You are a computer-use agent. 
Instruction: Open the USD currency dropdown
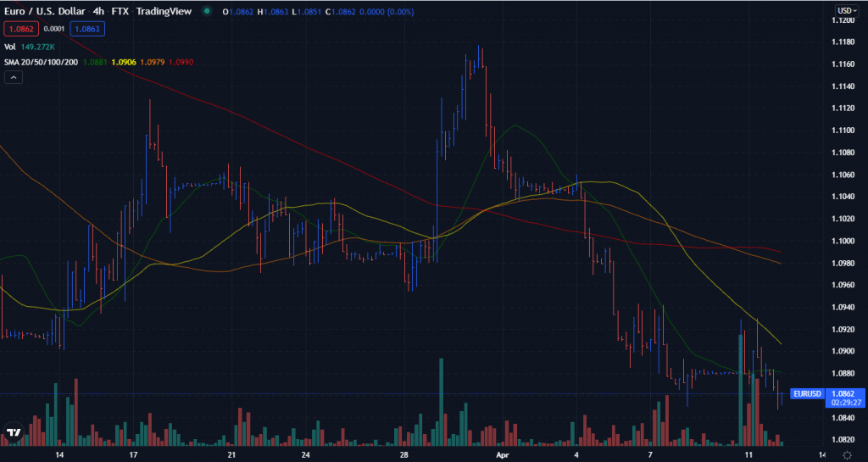point(847,10)
